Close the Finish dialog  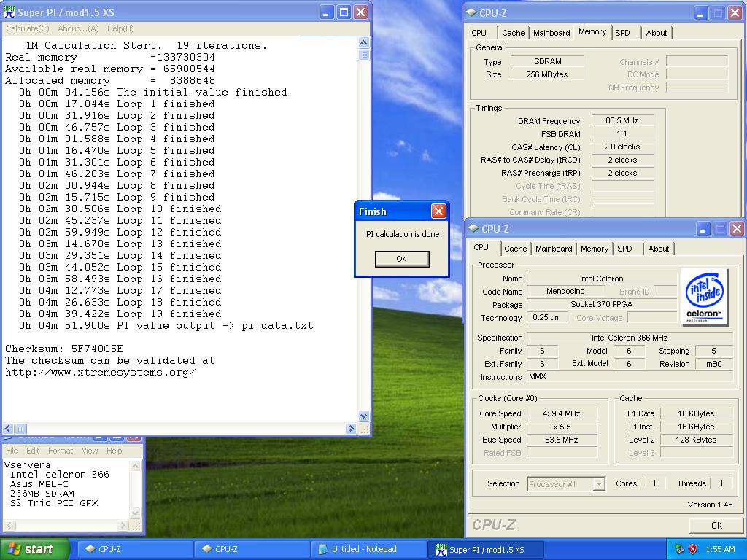point(438,211)
